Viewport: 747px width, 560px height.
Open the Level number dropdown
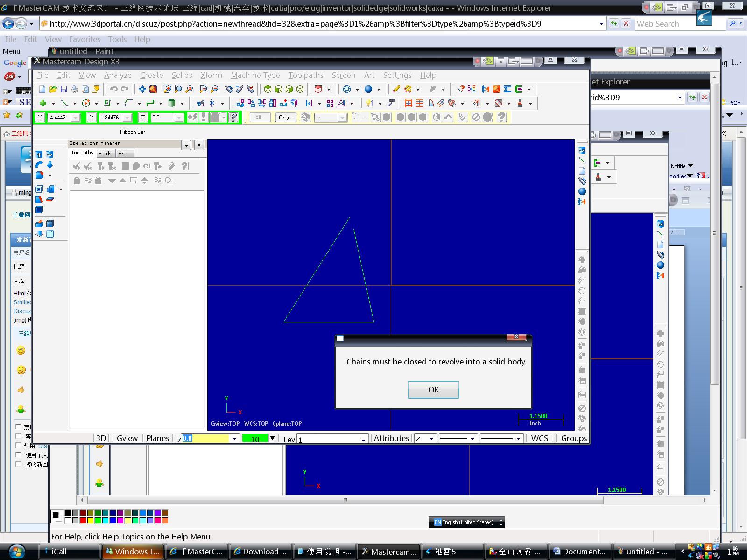(363, 440)
